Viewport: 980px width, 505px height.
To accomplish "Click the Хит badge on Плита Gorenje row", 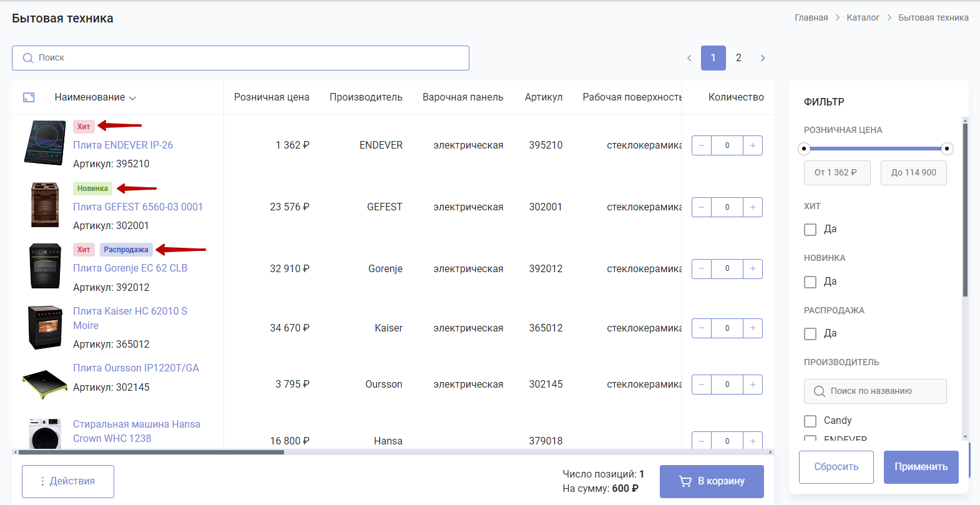I will click(x=84, y=250).
